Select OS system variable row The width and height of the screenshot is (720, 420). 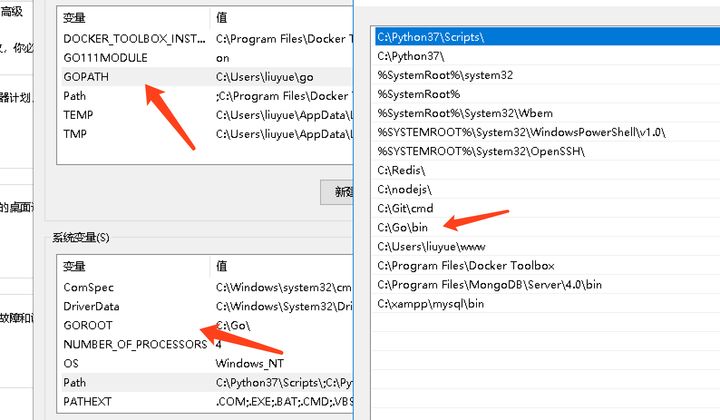pyautogui.click(x=205, y=364)
